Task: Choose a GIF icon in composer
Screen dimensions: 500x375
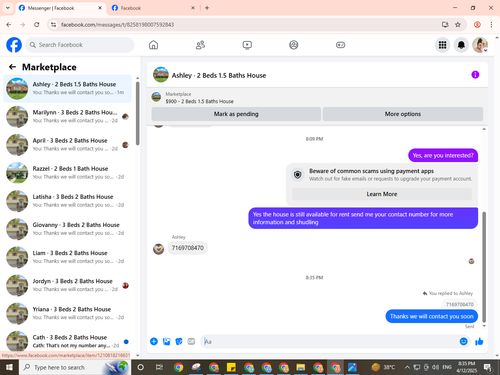Action: click(191, 341)
